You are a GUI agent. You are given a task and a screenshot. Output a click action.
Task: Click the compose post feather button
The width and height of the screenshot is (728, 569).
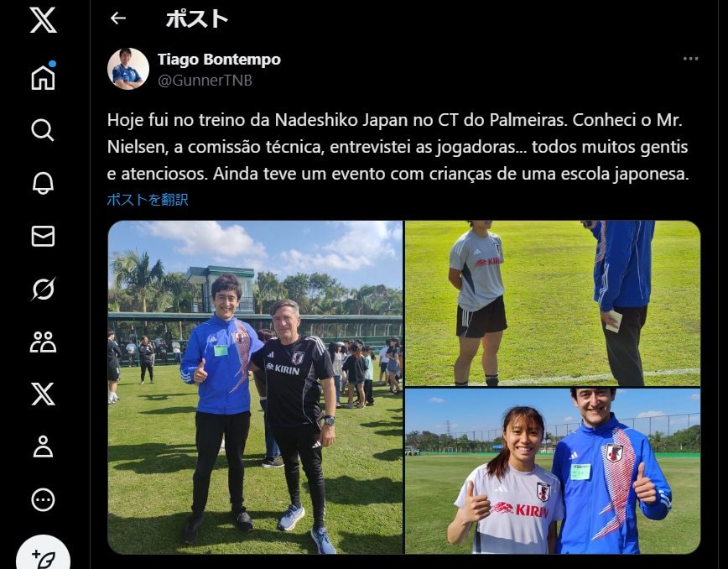pyautogui.click(x=43, y=555)
